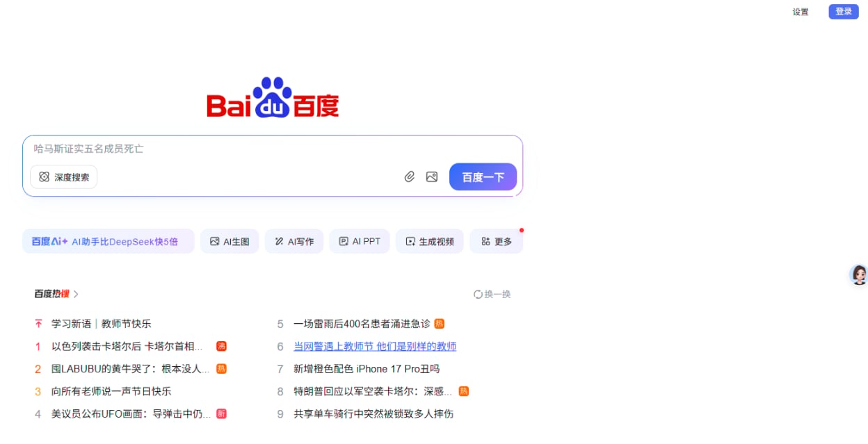Open hot item 新增橙色配色 iPhone 17 Pro丑吗
Image resolution: width=868 pixels, height=444 pixels.
pyautogui.click(x=367, y=369)
